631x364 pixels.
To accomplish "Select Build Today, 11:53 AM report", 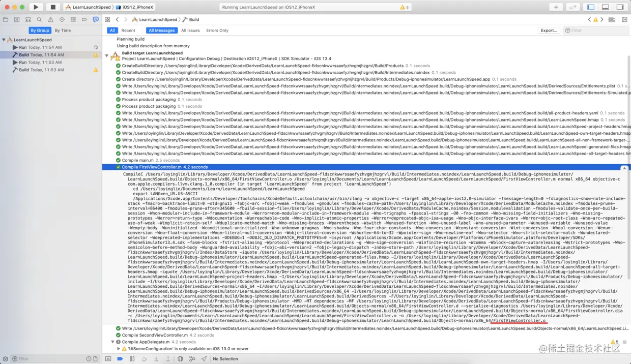I will pos(51,70).
